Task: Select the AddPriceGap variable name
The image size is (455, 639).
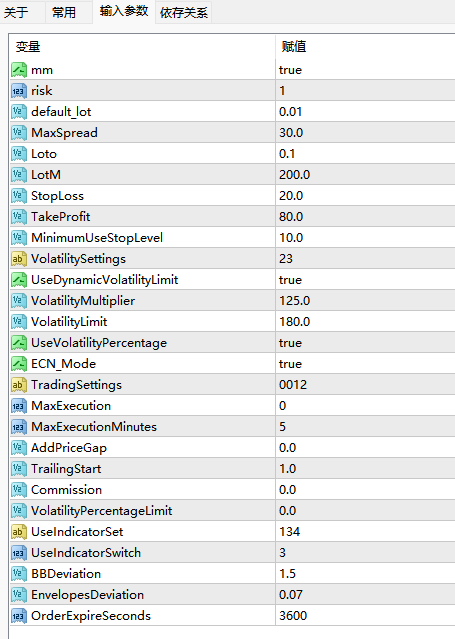Action: tap(69, 448)
